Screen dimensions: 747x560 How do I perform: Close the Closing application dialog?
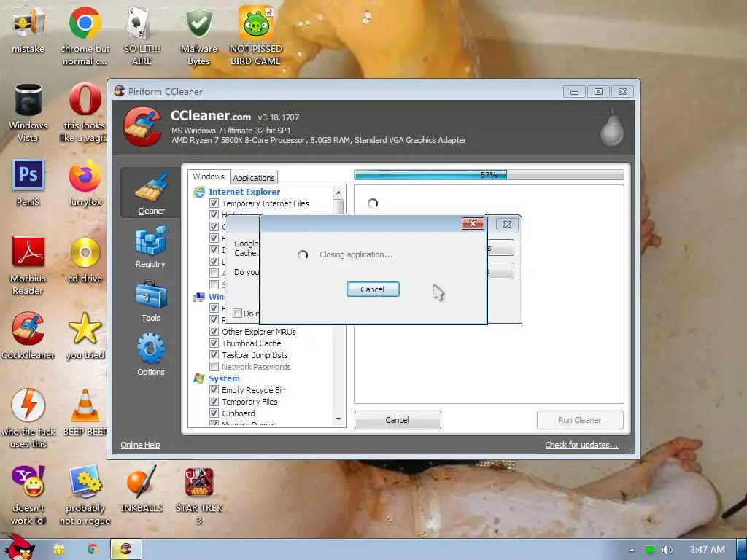coord(473,224)
